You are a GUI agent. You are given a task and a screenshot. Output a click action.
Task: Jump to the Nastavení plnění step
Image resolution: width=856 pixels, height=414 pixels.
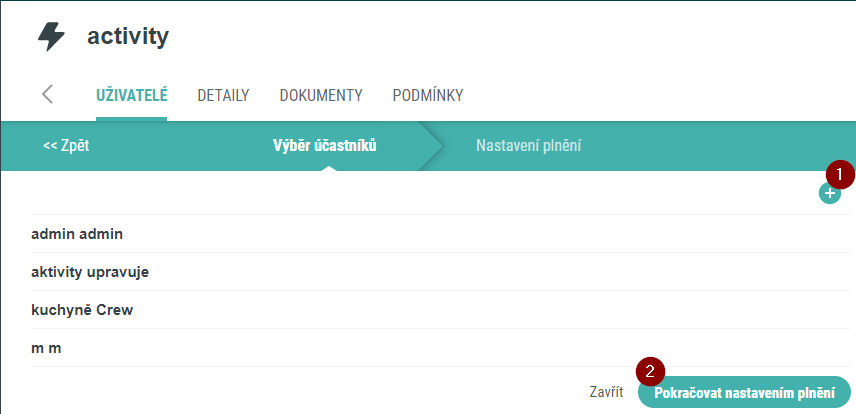coord(528,146)
